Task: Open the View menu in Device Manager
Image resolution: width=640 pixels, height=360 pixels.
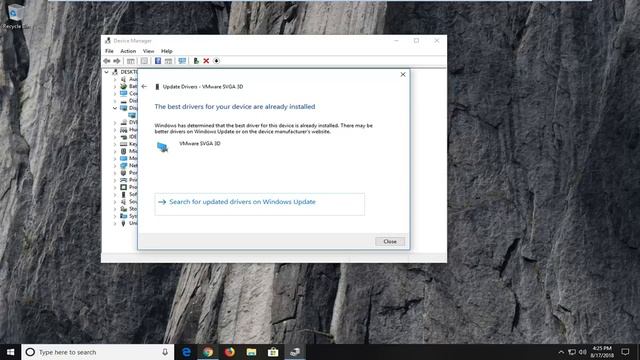Action: [148, 51]
